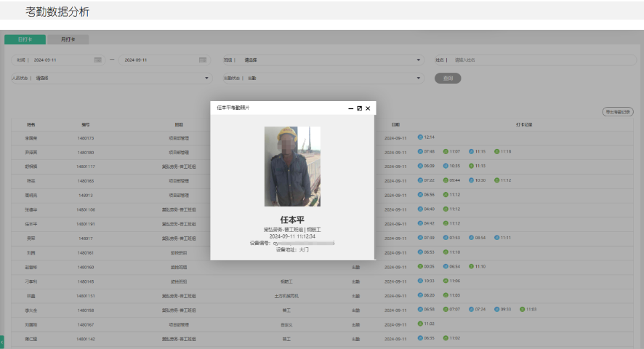Viewport: 644px width, 349px height.
Task: Expand the 出勤状态 dropdown
Action: (x=419, y=78)
